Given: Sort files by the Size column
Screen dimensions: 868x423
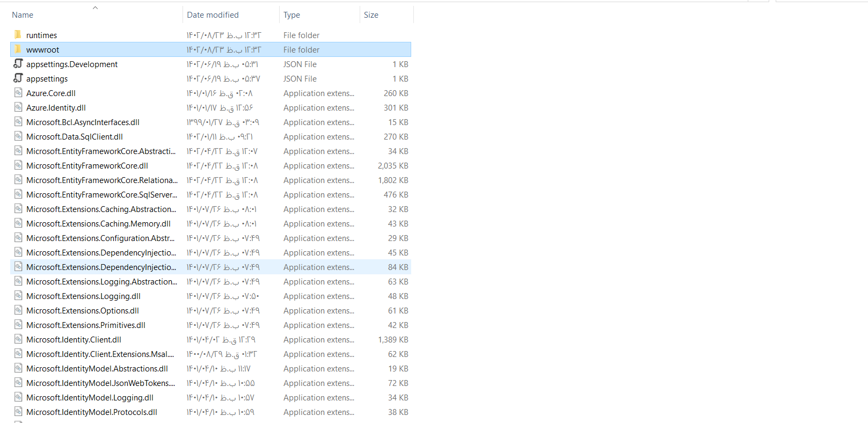Looking at the screenshot, I should click(x=371, y=15).
